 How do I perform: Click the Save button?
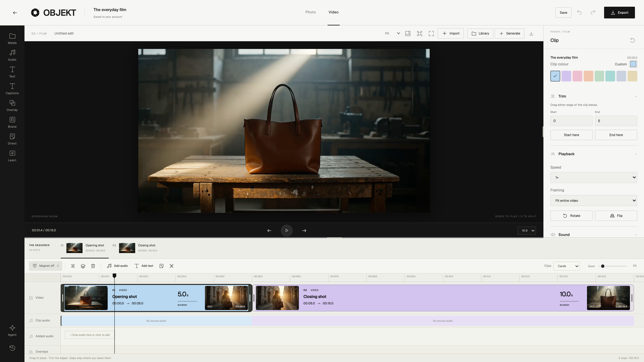pyautogui.click(x=563, y=13)
